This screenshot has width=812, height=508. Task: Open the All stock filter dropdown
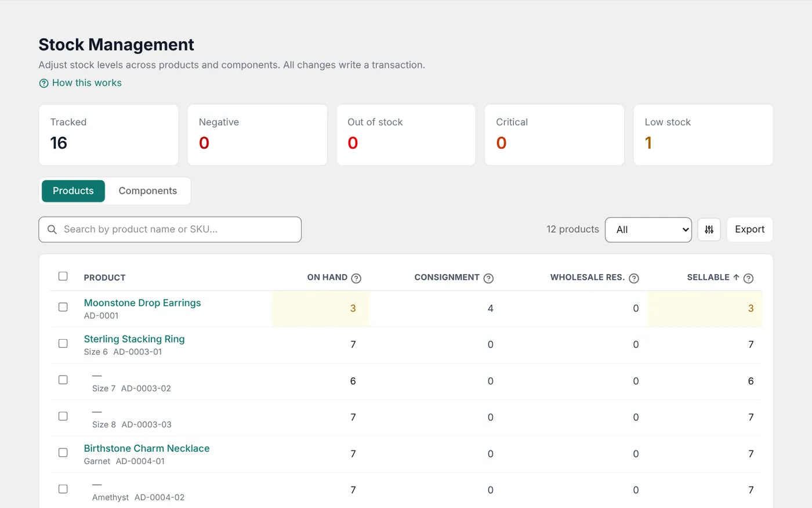[648, 229]
